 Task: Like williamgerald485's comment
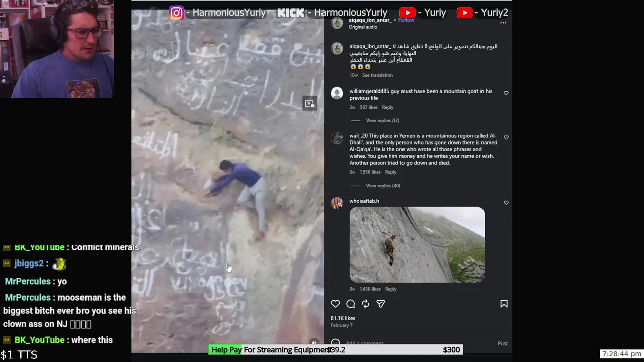click(x=506, y=93)
